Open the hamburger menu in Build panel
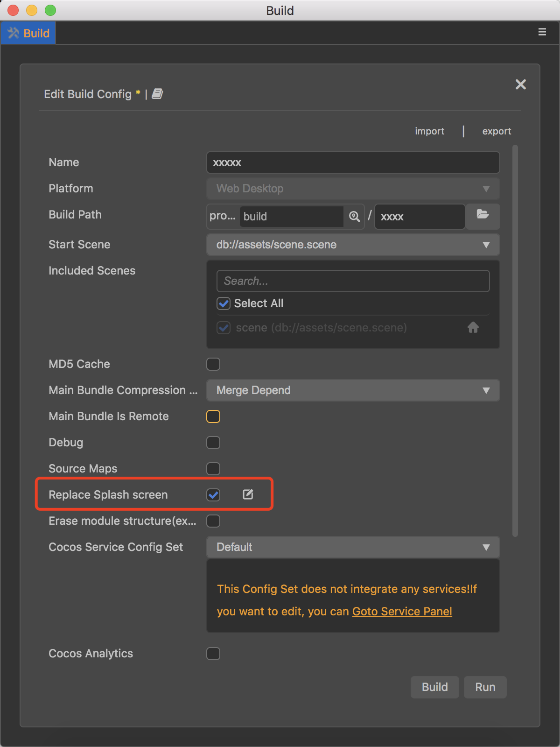This screenshot has width=560, height=747. click(x=542, y=32)
